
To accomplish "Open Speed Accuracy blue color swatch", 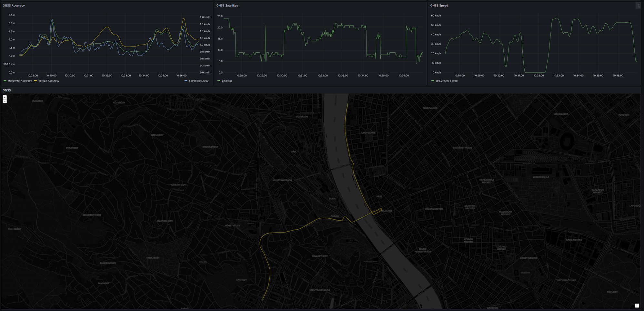I will pyautogui.click(x=186, y=81).
